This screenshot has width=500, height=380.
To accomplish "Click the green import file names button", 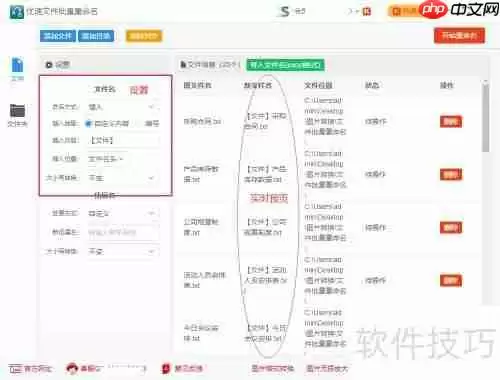I will [x=285, y=65].
